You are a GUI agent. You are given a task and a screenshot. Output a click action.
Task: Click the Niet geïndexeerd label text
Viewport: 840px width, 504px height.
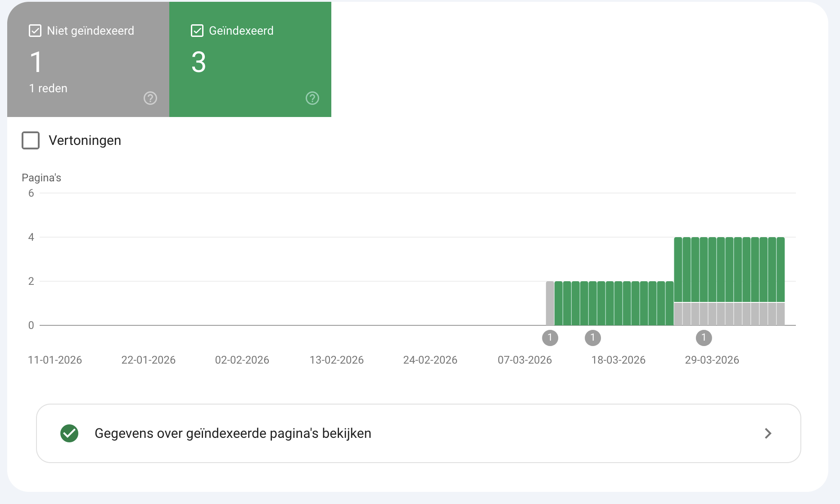tap(90, 31)
